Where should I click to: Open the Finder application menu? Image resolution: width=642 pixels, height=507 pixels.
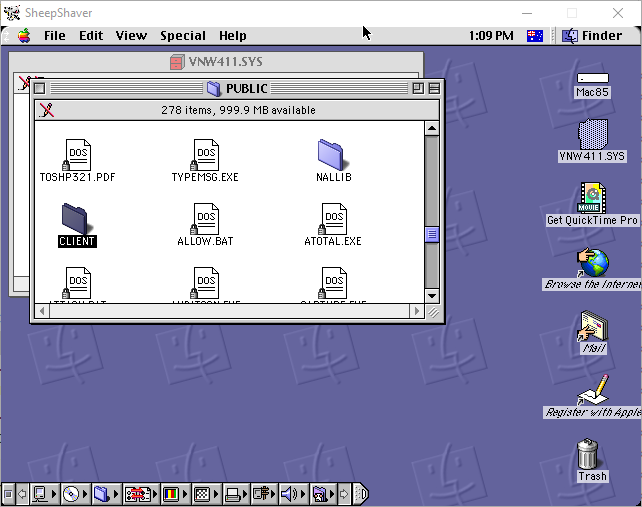click(592, 36)
